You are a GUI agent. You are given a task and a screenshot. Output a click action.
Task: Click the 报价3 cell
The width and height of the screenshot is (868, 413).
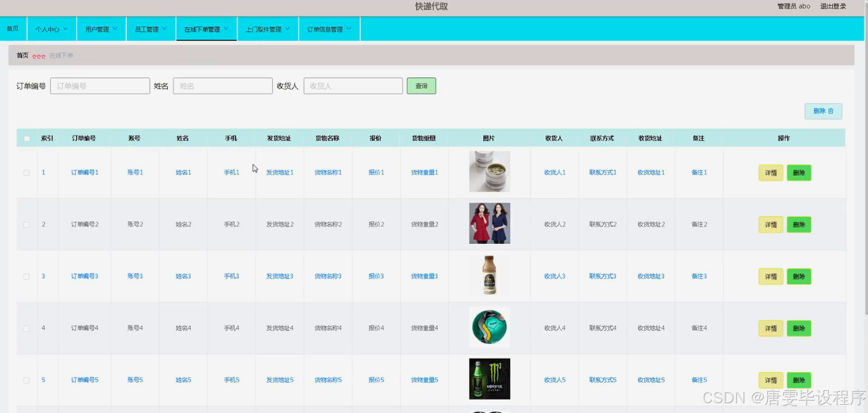pyautogui.click(x=376, y=276)
